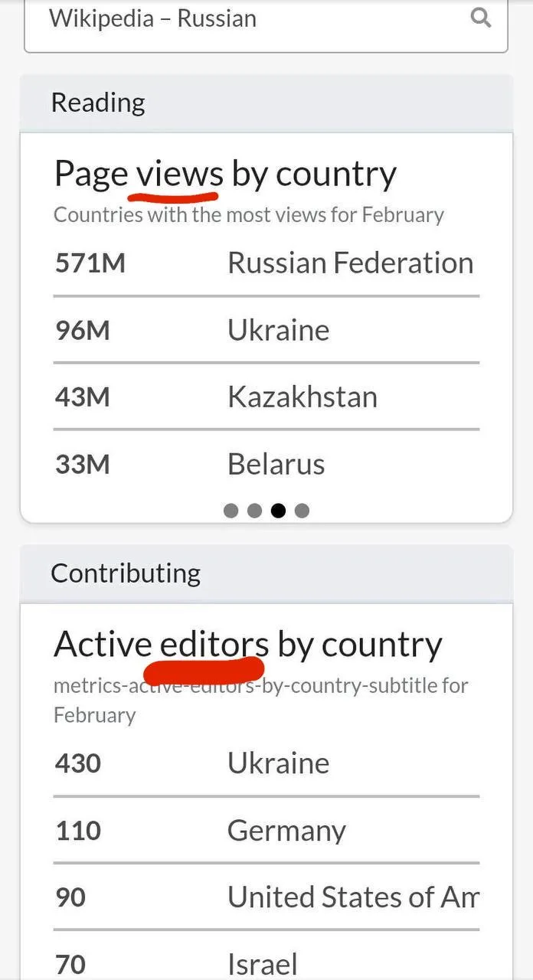Choose the Kazakhstan page views row
Image resolution: width=533 pixels, height=980 pixels.
coord(266,397)
